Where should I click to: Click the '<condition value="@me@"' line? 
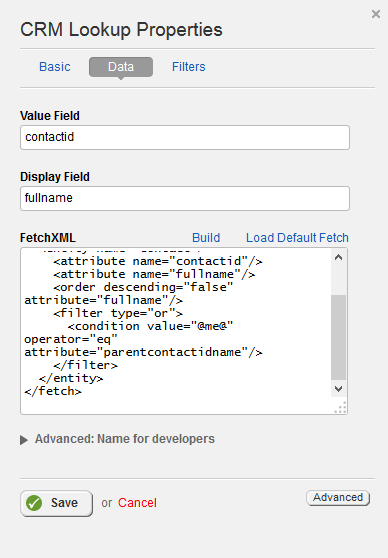[x=150, y=326]
